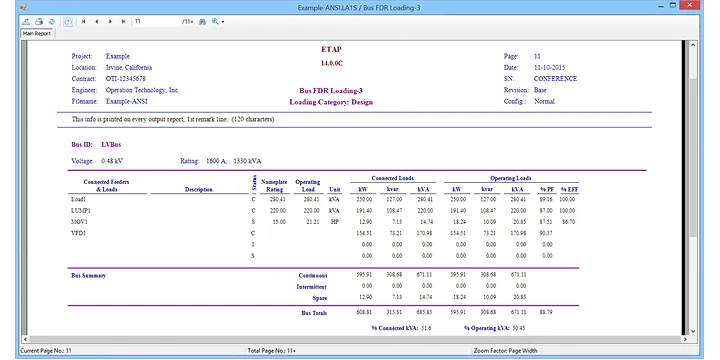Select VFD1 power factor 90.37
This screenshot has width=720, height=360.
coord(546,233)
